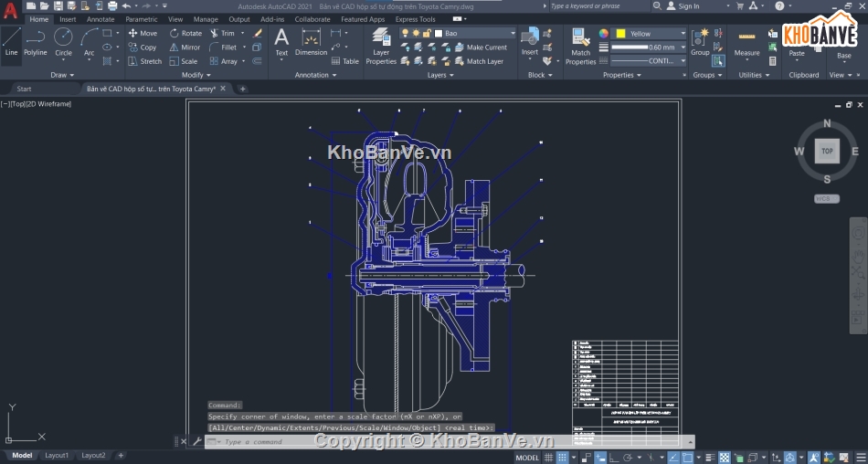The height and width of the screenshot is (464, 868).
Task: Click the Undo arrow in quick access toolbar
Action: [126, 6]
